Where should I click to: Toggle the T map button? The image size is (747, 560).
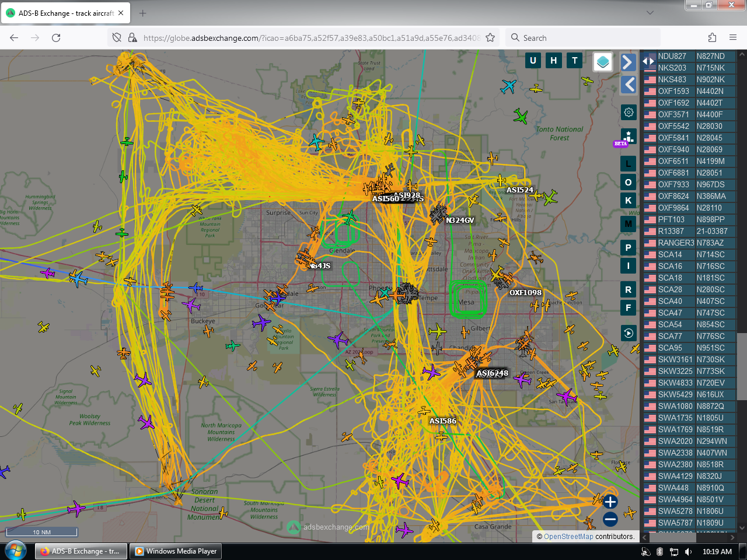pos(575,60)
